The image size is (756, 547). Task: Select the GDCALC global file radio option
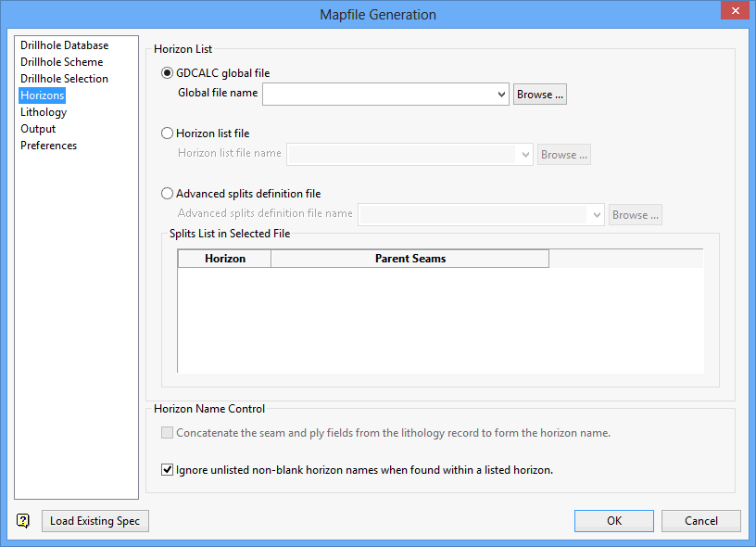tap(168, 73)
